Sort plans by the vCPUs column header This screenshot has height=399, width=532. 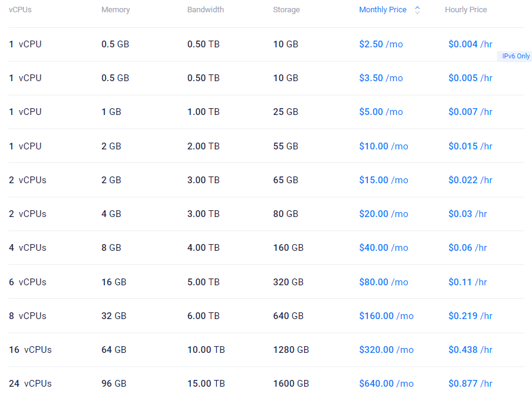pos(20,10)
